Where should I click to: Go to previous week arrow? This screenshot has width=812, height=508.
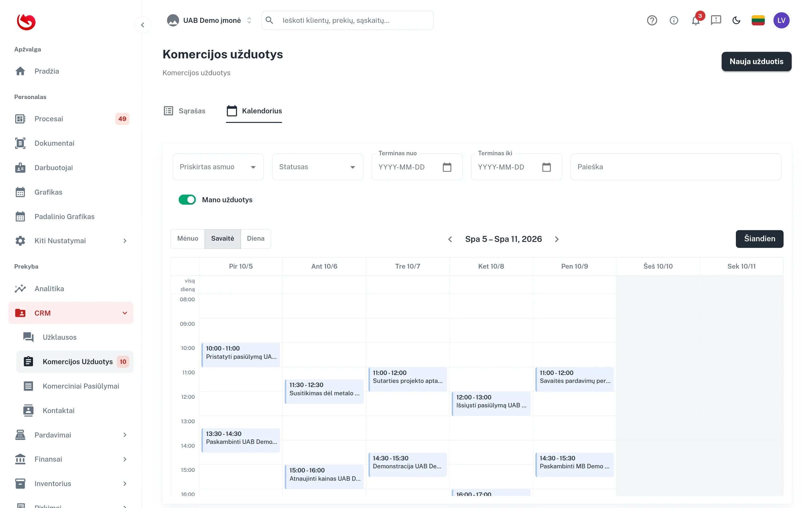pos(450,239)
